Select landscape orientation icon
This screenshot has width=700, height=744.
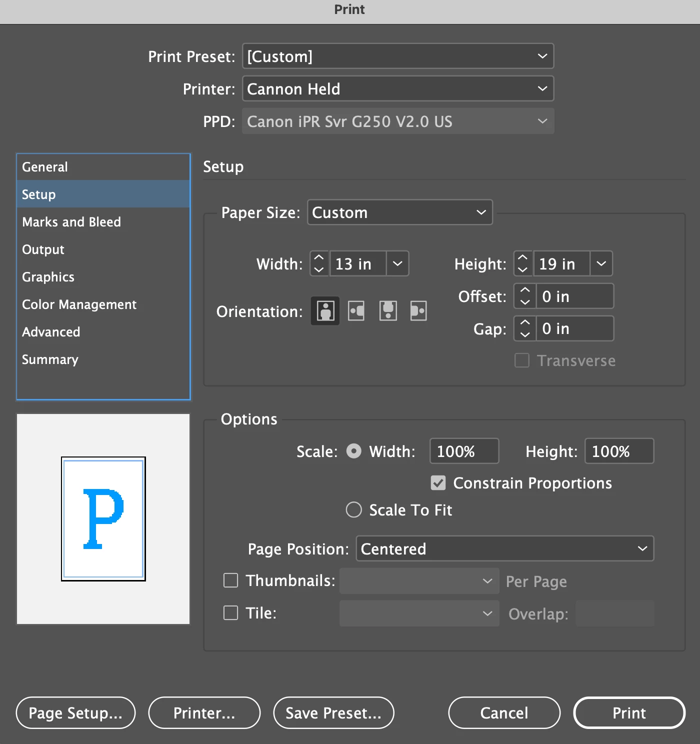pyautogui.click(x=356, y=311)
